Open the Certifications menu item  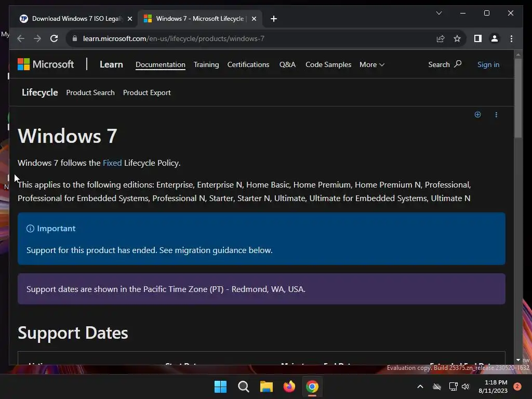[x=248, y=64]
